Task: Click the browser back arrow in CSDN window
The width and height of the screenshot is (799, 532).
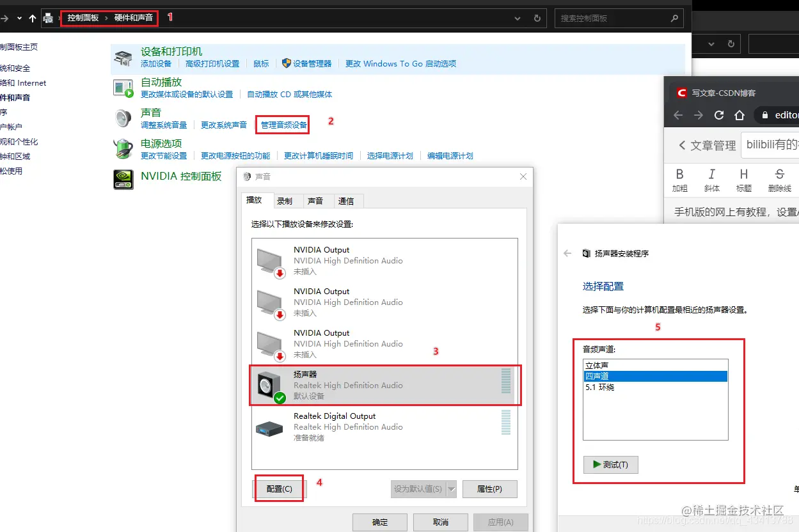Action: [x=678, y=115]
